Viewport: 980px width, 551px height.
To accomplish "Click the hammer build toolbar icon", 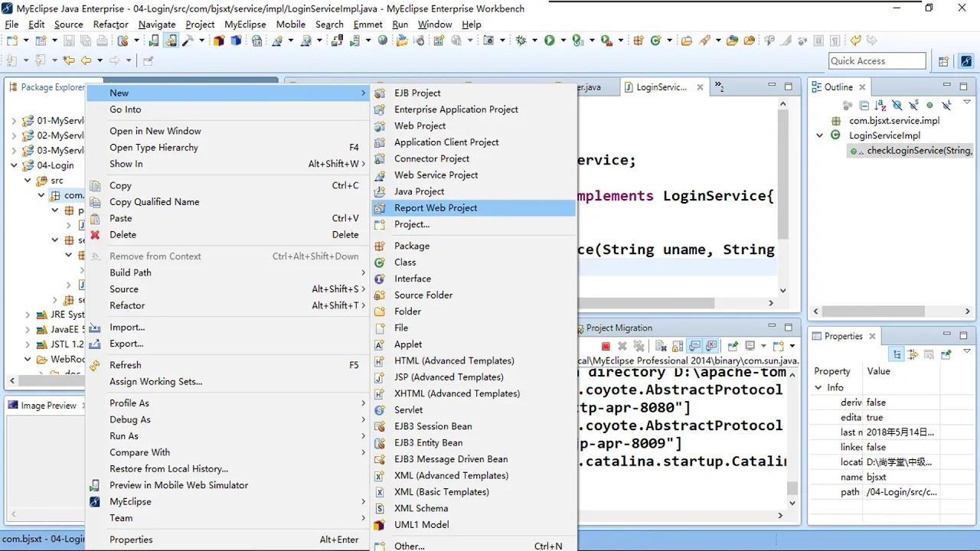I will 188,41.
